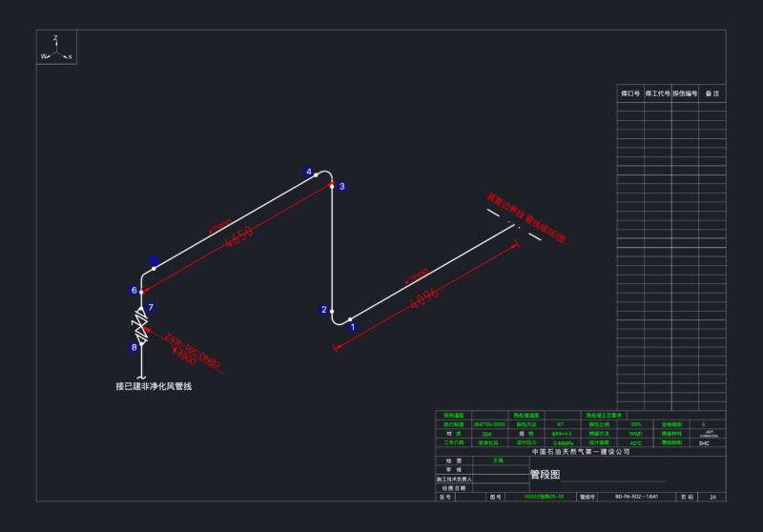Click the 设计压力 label
This screenshot has height=532, width=763.
coord(526,442)
